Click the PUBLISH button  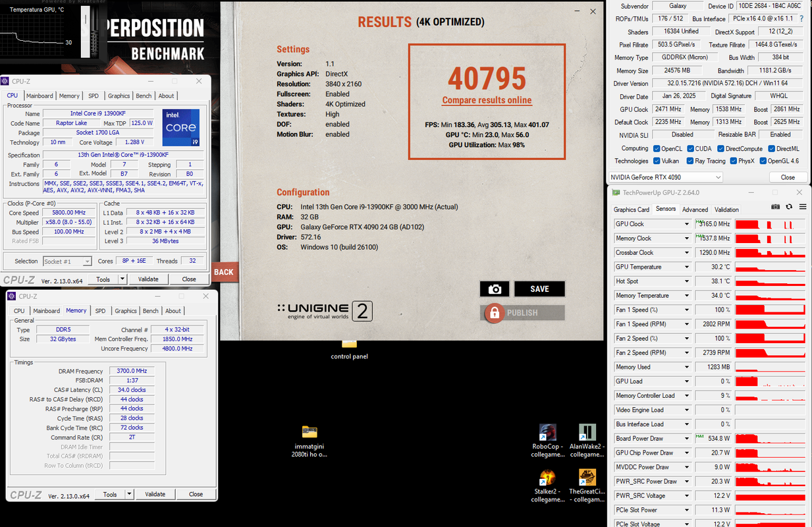[522, 313]
